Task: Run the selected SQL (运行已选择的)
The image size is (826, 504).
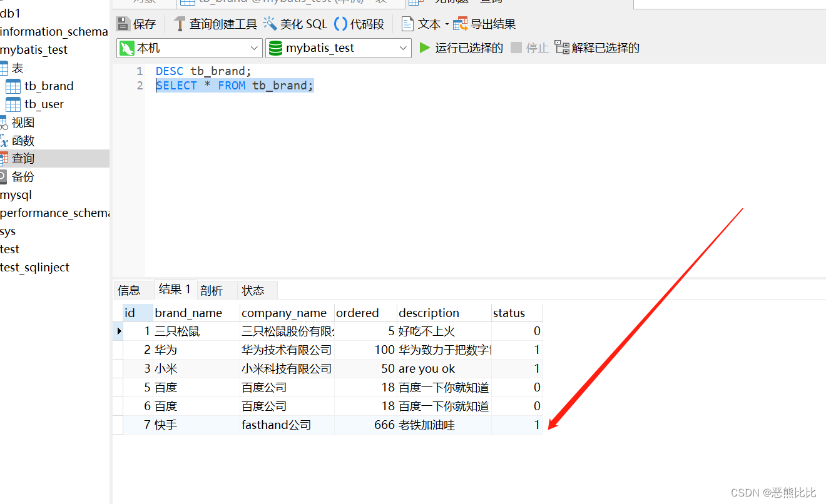Action: tap(461, 48)
